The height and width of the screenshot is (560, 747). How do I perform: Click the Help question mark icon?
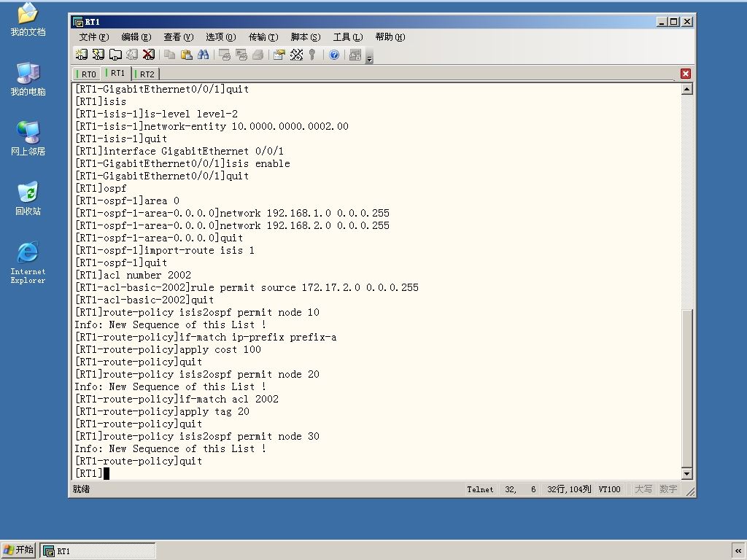tap(334, 55)
